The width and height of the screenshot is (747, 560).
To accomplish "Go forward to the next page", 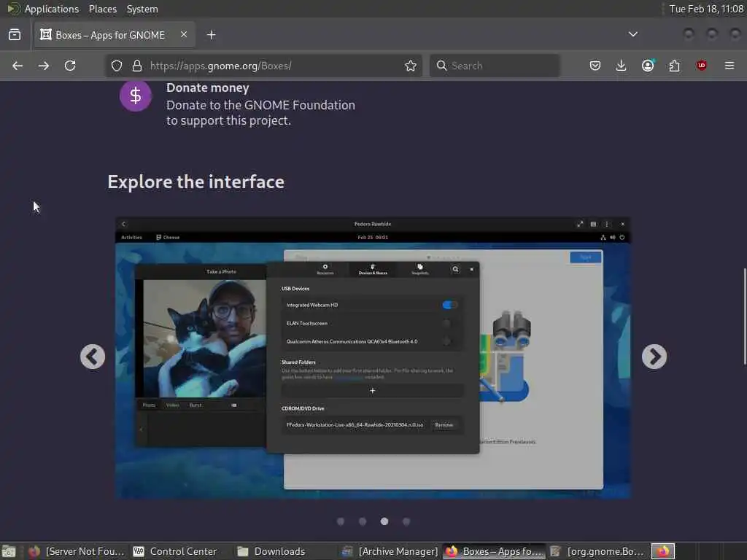I will 44,66.
